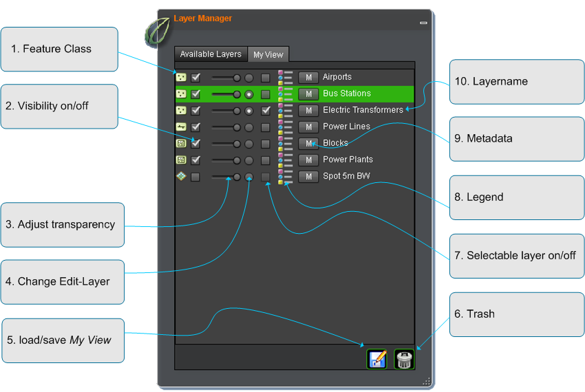The width and height of the screenshot is (585, 392).
Task: Select the Power Plants layer name
Action: pyautogui.click(x=348, y=160)
